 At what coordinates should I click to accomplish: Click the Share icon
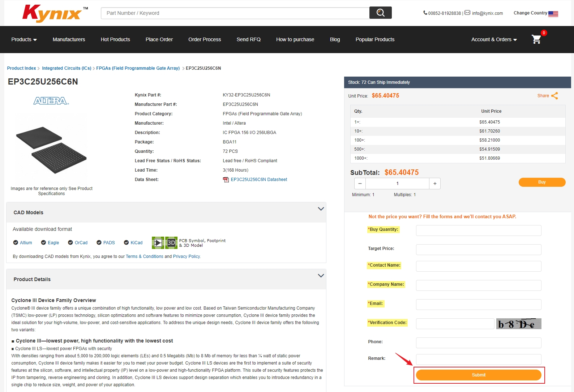554,96
